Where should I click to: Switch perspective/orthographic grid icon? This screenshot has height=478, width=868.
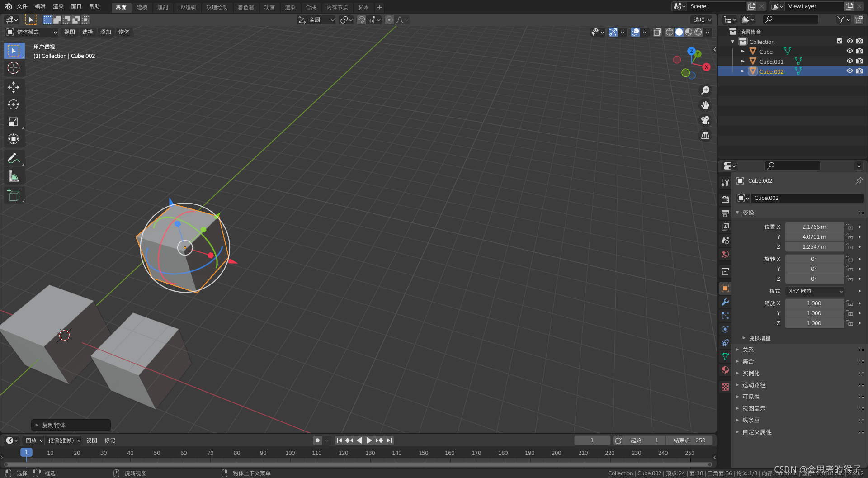(705, 135)
